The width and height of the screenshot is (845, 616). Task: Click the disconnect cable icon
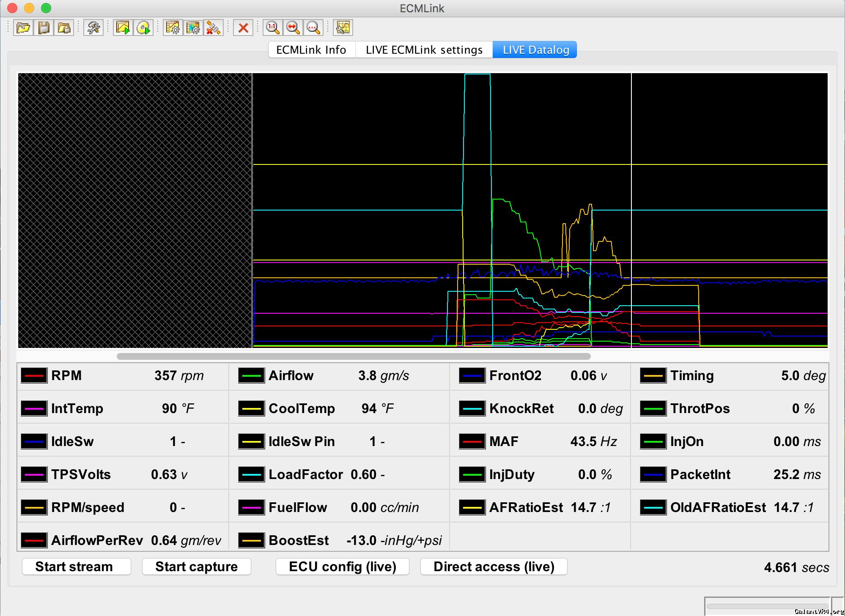pyautogui.click(x=214, y=28)
